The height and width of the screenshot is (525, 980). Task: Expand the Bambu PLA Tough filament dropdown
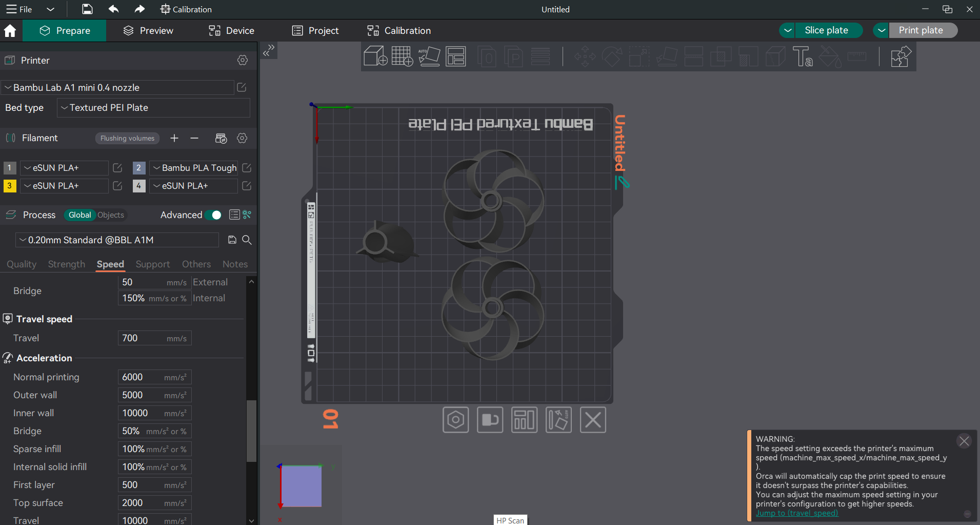point(194,168)
